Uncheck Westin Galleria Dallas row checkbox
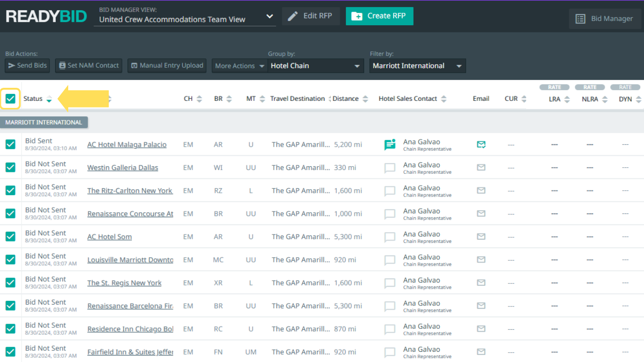The width and height of the screenshot is (644, 362). (10, 167)
